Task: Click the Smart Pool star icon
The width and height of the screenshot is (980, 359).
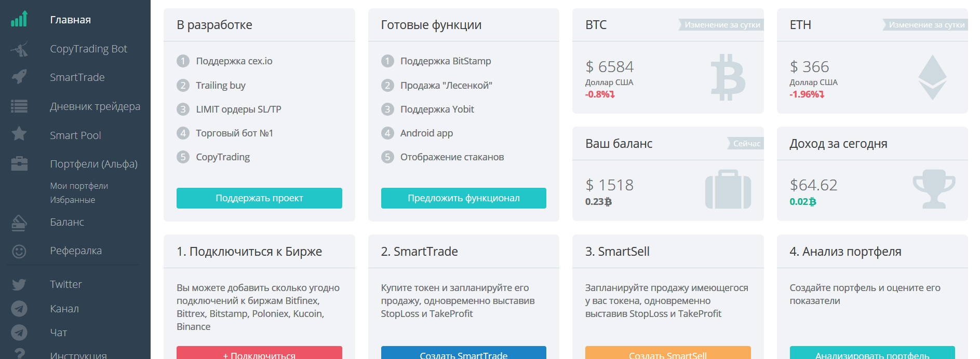Action: point(19,134)
